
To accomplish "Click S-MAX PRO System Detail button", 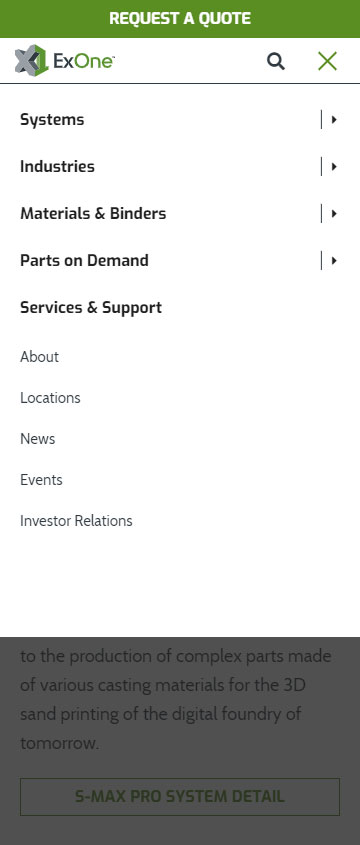I will point(180,796).
